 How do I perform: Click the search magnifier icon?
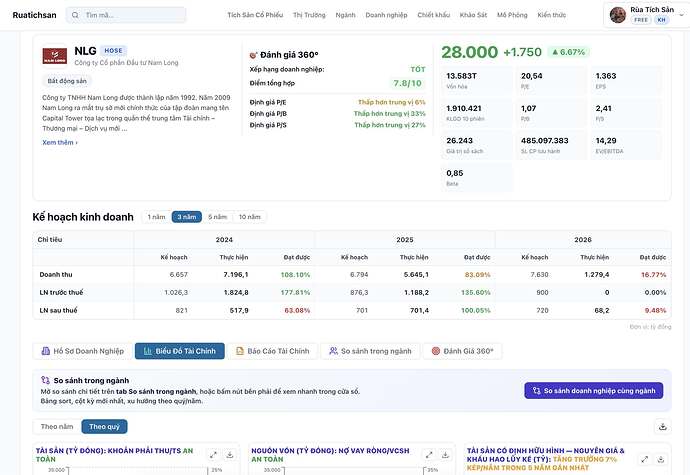click(x=75, y=15)
